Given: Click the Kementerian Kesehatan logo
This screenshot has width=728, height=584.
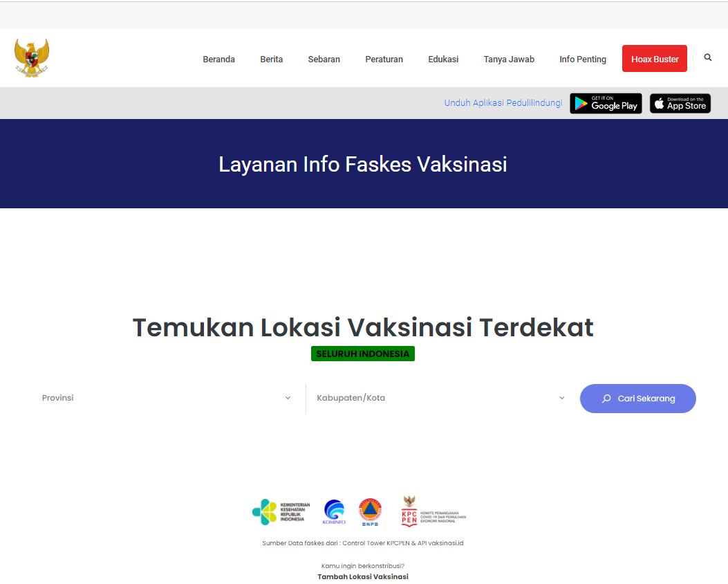Looking at the screenshot, I should [281, 512].
